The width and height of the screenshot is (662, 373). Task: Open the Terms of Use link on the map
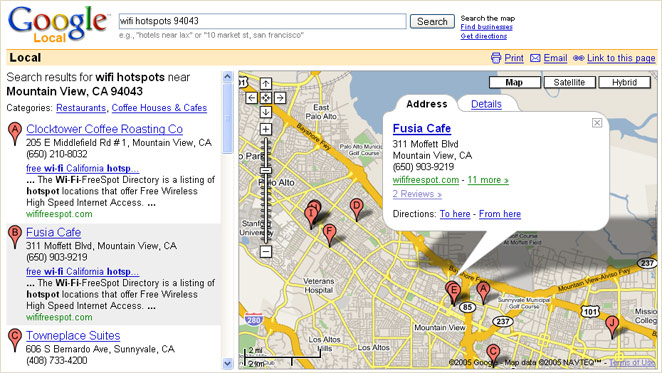(x=632, y=362)
